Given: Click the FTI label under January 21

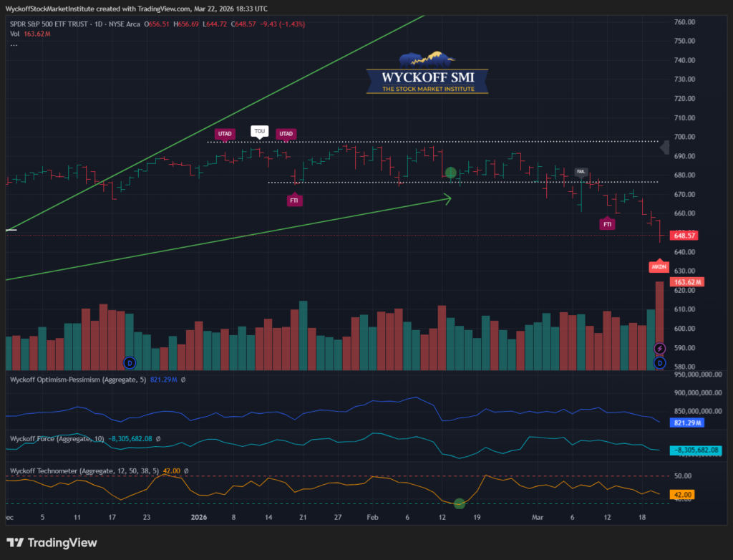Looking at the screenshot, I should coord(294,201).
